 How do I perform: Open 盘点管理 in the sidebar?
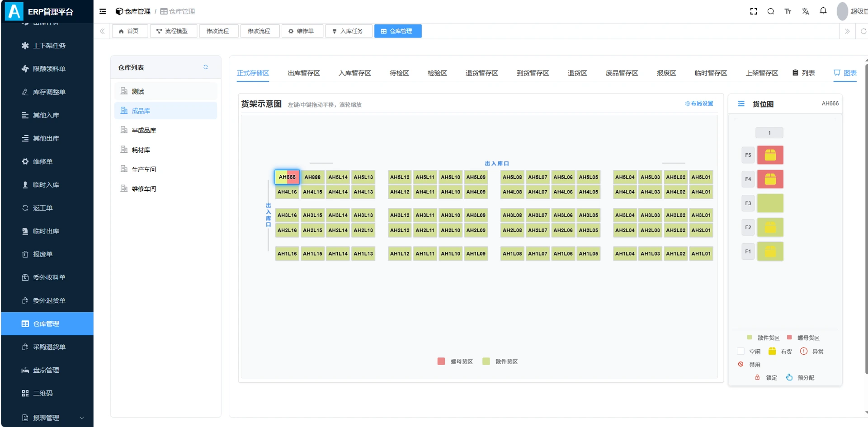click(47, 370)
